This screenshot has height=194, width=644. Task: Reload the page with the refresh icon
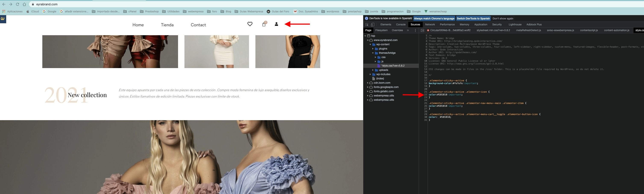(17, 4)
